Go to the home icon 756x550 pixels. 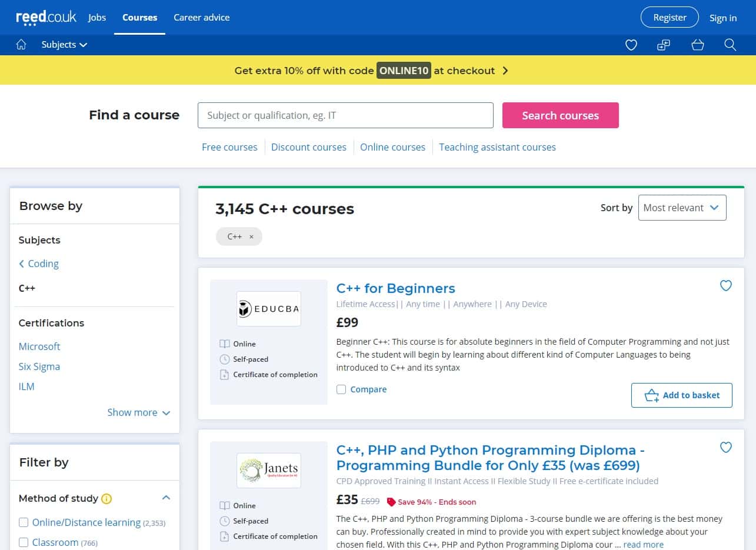21,45
